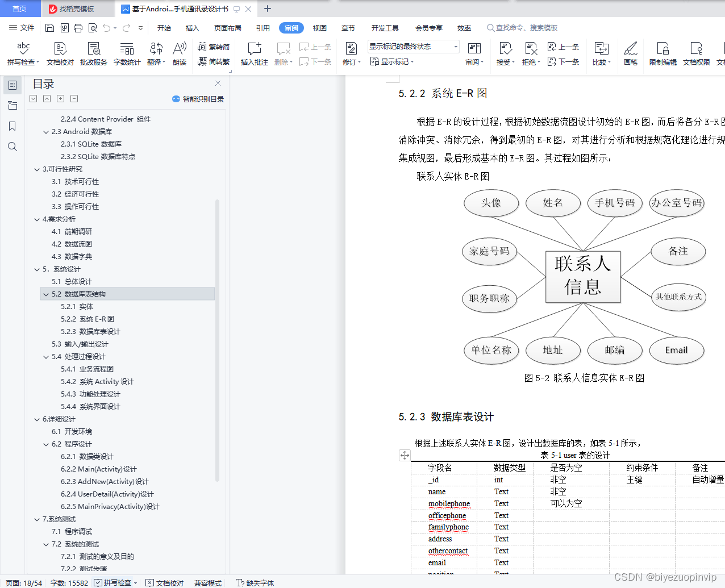The image size is (725, 588).
Task: Go to 6.2.3 AddNew(Activity)设计 in outline
Action: tap(105, 482)
